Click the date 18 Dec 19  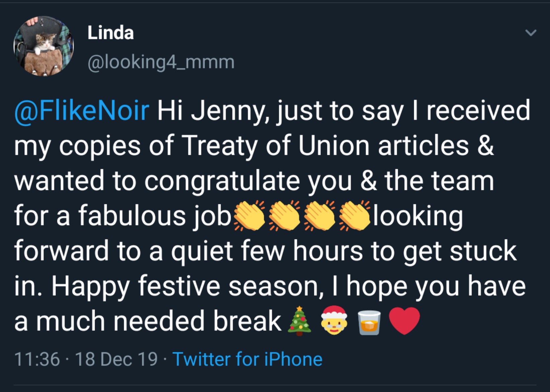(116, 359)
